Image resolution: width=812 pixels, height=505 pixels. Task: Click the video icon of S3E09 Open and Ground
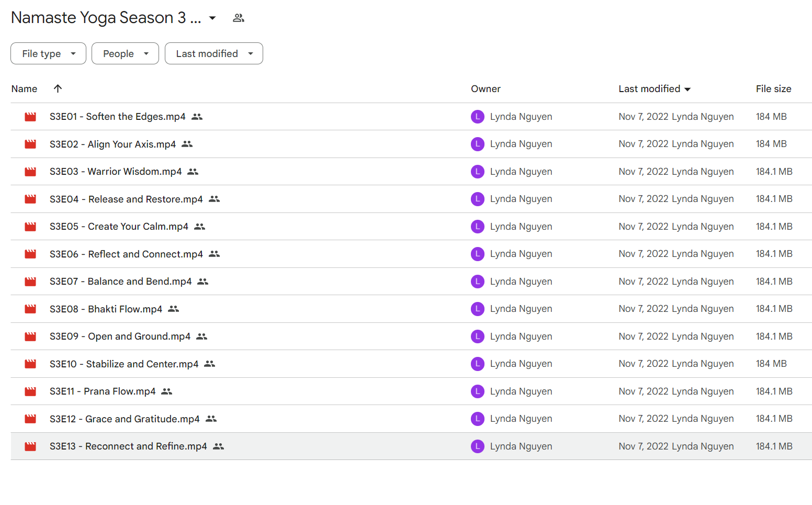[x=30, y=336]
